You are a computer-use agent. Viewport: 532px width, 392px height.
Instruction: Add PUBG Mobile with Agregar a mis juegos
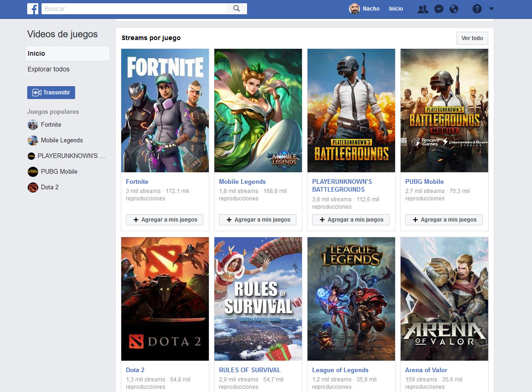444,220
